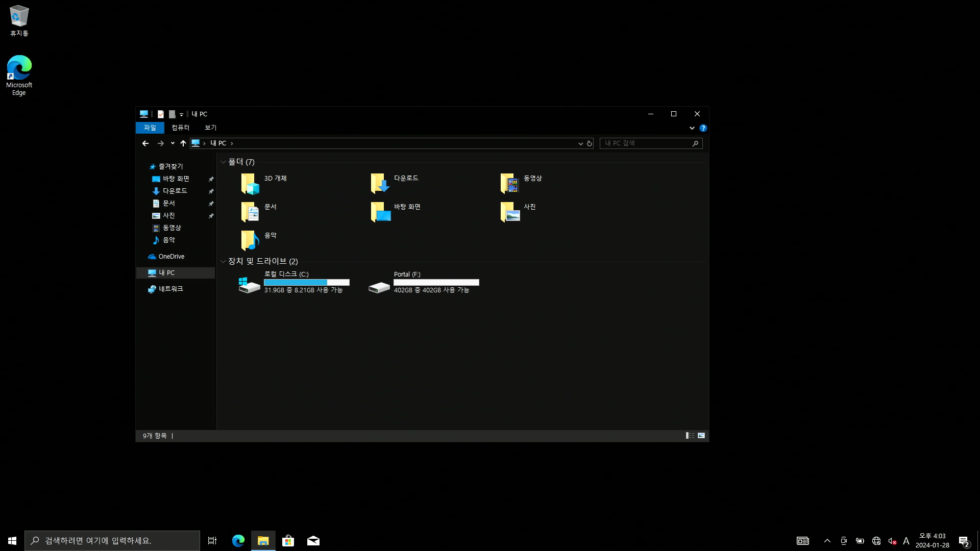
Task: Toggle the volume mute tray icon
Action: pos(892,541)
